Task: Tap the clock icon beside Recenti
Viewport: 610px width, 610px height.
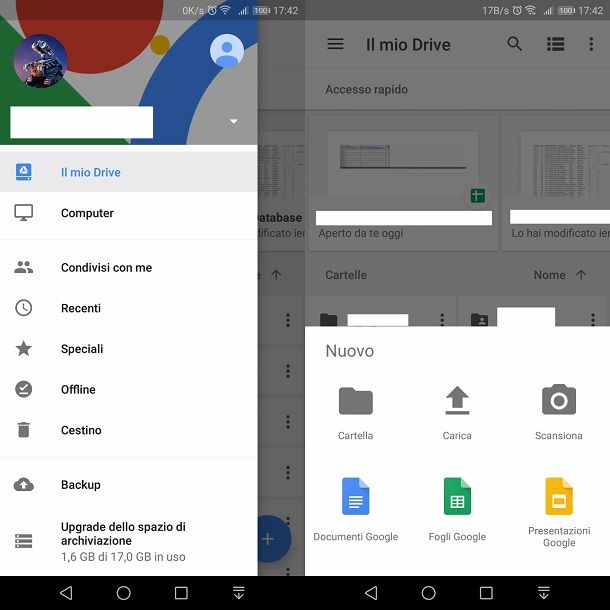Action: coord(24,308)
